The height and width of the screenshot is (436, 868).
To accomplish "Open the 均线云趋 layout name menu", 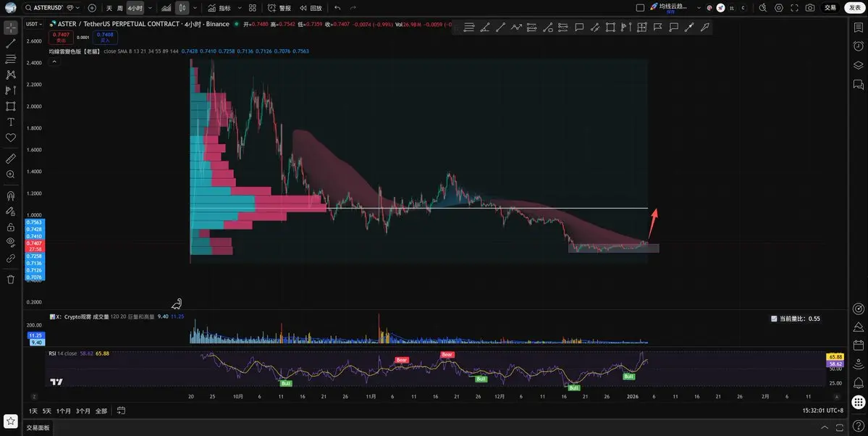I will pos(669,7).
